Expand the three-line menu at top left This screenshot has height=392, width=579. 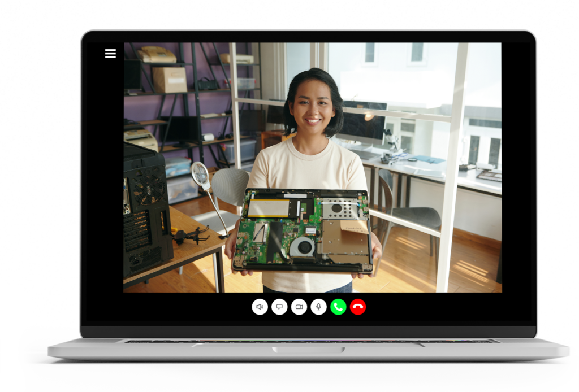[110, 54]
